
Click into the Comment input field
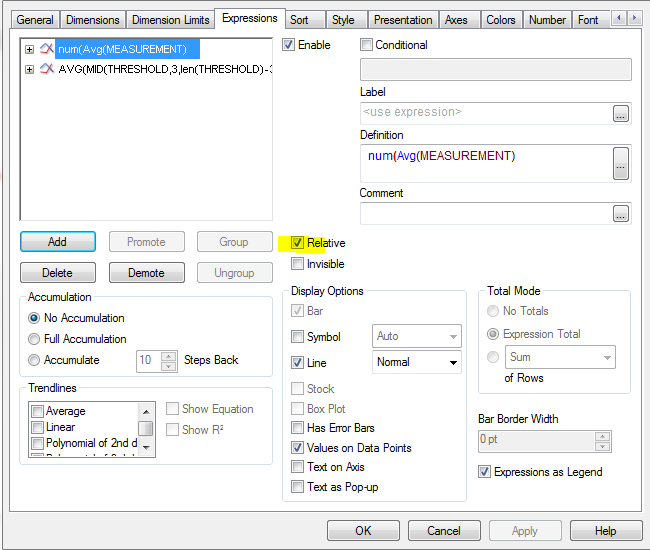click(486, 213)
